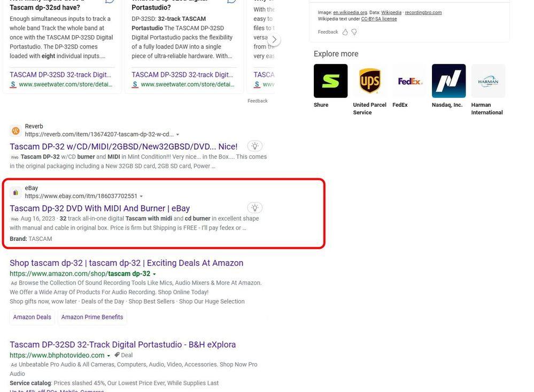
Task: Click the ebay.com/itm result URL
Action: click(x=81, y=196)
